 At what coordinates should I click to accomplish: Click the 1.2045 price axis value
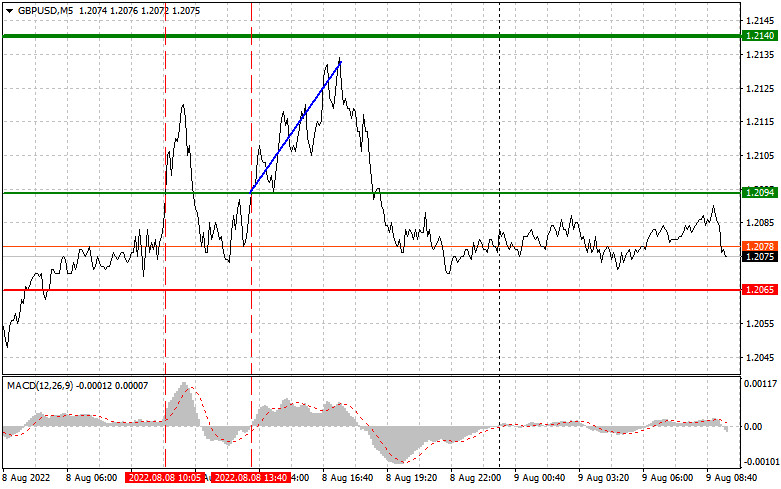tap(760, 358)
